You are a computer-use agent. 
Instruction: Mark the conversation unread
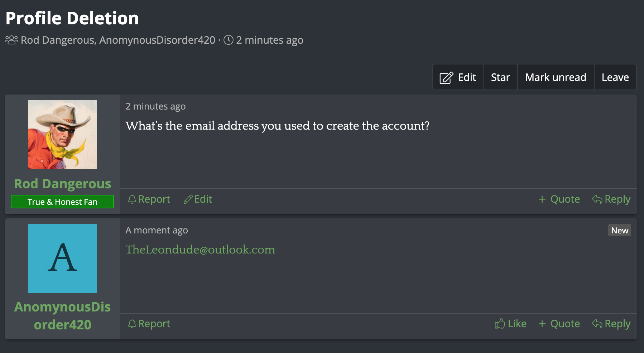[556, 77]
